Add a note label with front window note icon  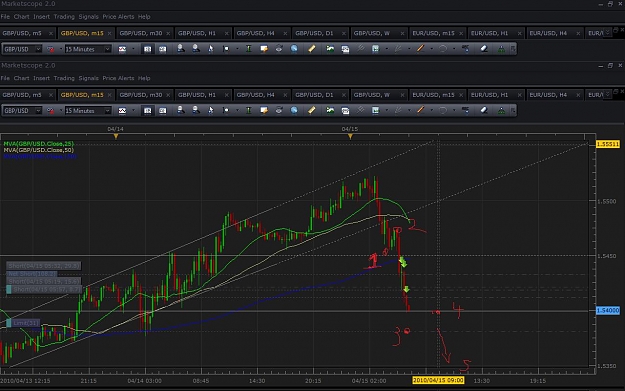[x=263, y=110]
